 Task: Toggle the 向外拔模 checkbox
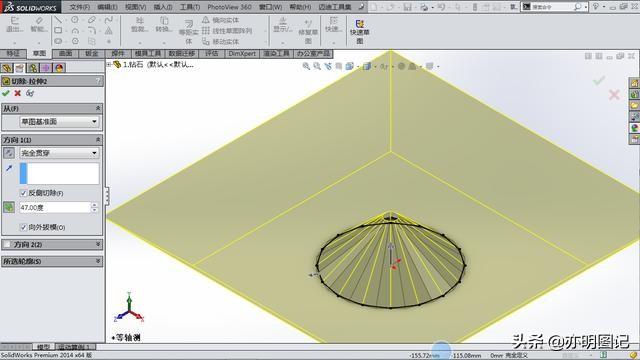pyautogui.click(x=23, y=227)
